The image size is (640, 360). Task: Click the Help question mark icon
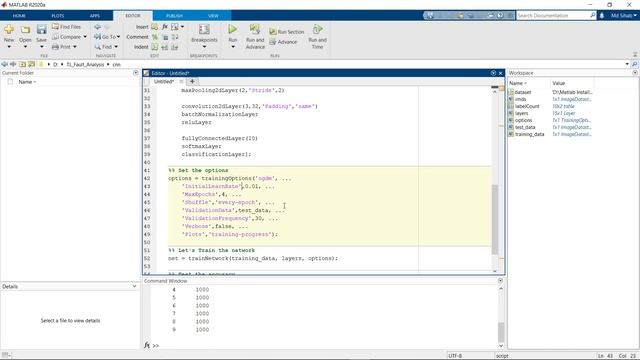[500, 16]
